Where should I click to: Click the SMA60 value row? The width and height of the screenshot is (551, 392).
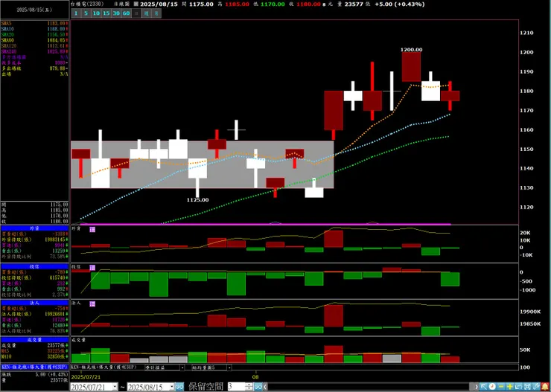(x=34, y=40)
